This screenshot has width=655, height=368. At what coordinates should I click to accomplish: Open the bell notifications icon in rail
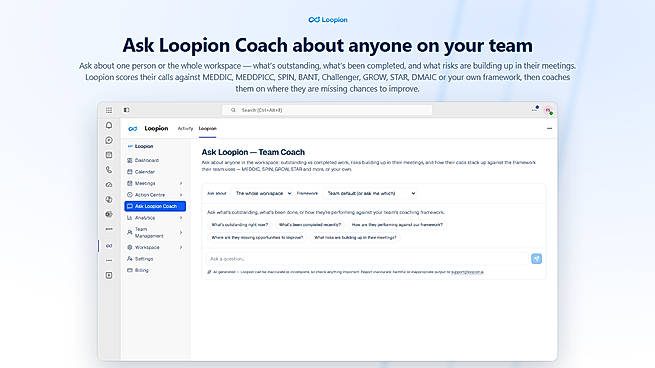pos(109,125)
